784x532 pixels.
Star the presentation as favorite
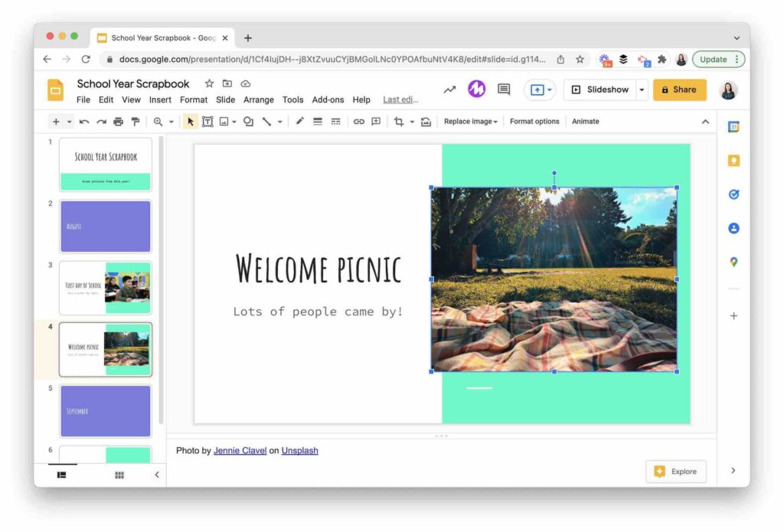coord(208,83)
